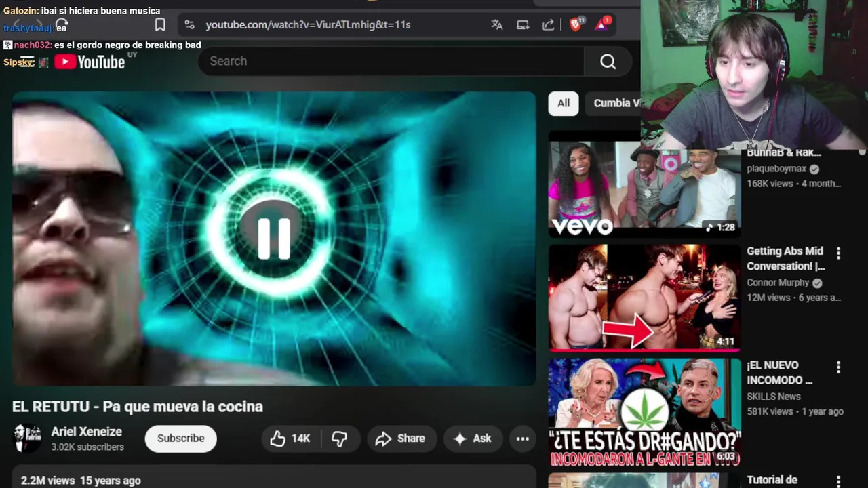The width and height of the screenshot is (868, 488).
Task: Open the Tutorial de video title
Action: pyautogui.click(x=772, y=480)
